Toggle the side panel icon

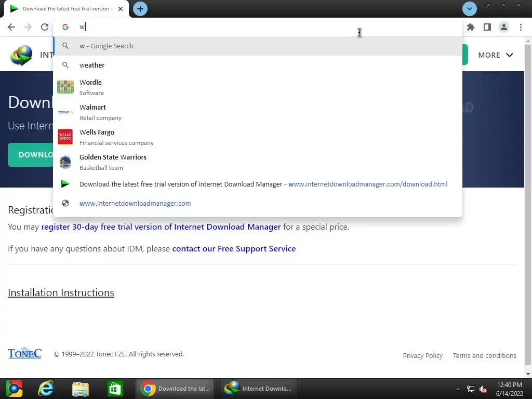click(487, 27)
